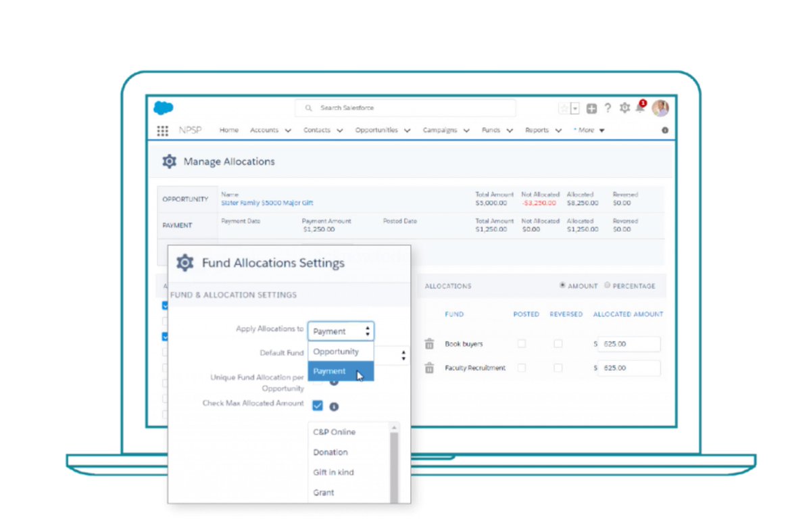This screenshot has width=811, height=532.
Task: Open Salesforce Help question mark icon
Action: click(608, 107)
